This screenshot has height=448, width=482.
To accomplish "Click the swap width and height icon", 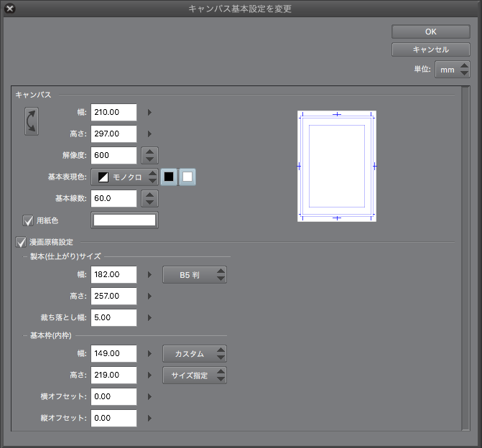I will pos(32,122).
